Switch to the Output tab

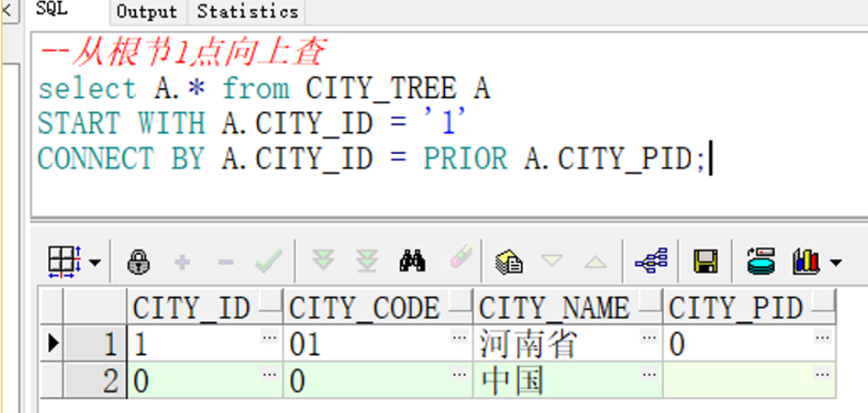click(x=147, y=11)
